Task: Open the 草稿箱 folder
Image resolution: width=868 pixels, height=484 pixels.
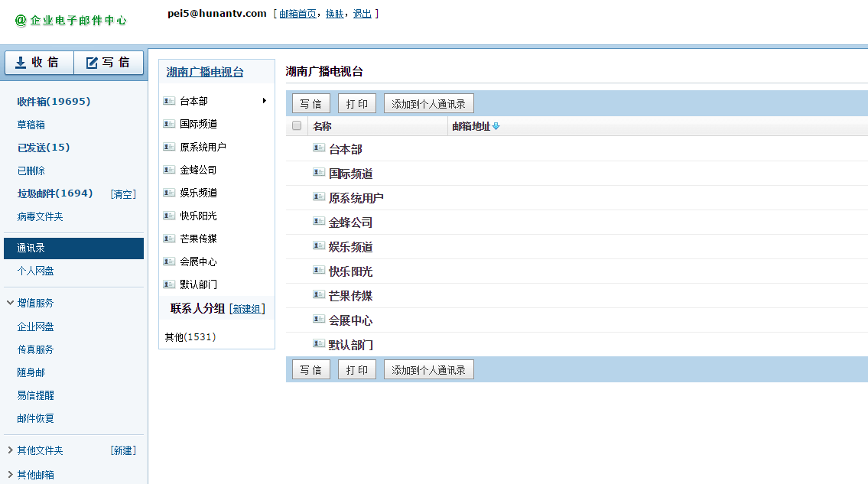Action: (x=31, y=125)
